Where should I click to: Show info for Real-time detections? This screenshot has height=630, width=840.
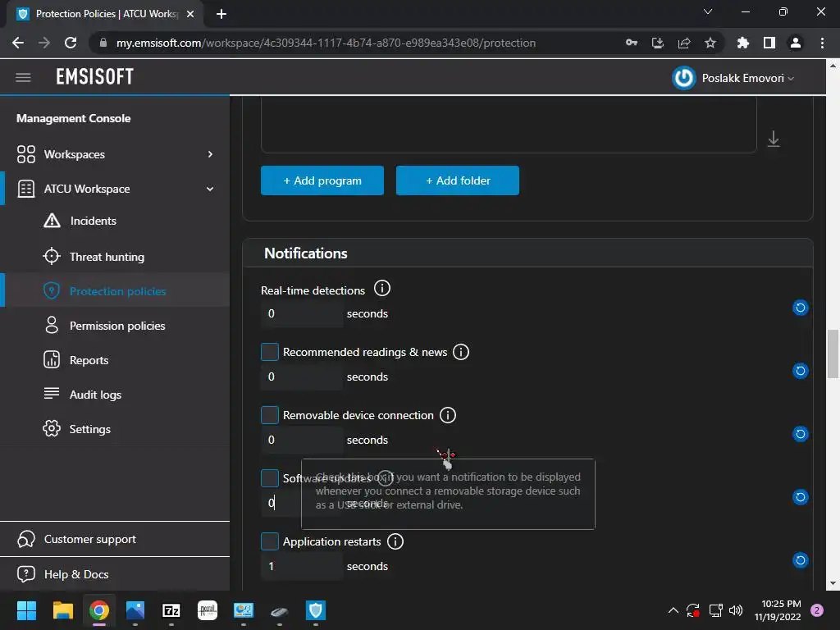point(382,288)
